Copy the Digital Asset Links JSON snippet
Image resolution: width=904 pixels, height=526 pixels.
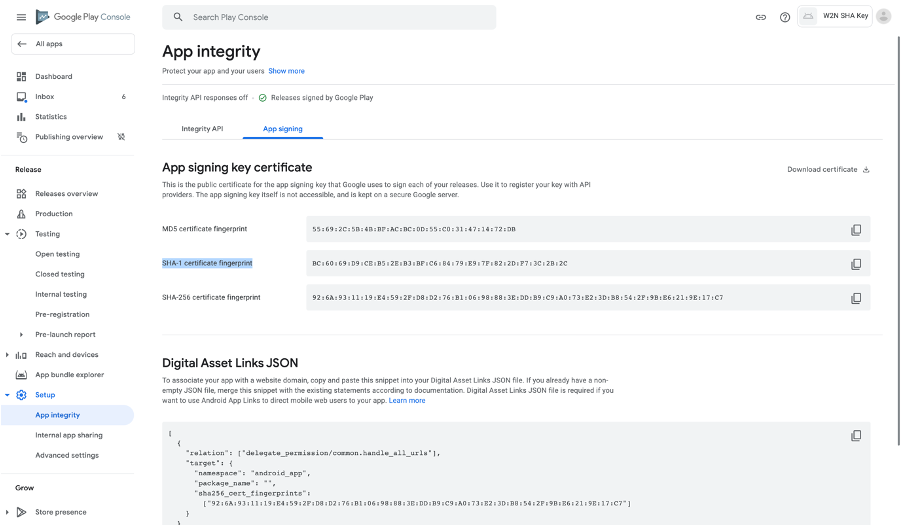[855, 436]
